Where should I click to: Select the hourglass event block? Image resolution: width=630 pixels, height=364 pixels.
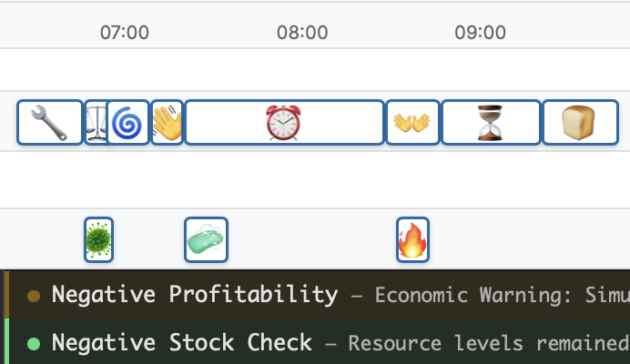tap(491, 123)
